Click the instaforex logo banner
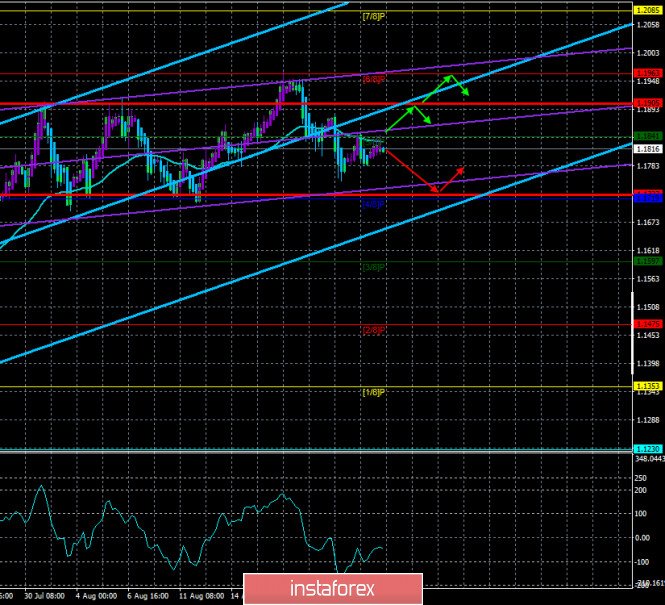Image resolution: width=665 pixels, height=605 pixels. pyautogui.click(x=333, y=589)
